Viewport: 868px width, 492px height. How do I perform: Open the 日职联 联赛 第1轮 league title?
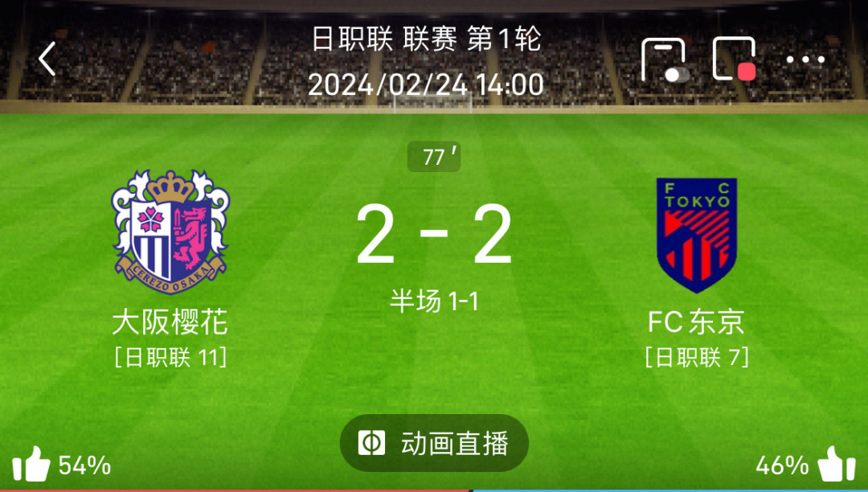tap(426, 40)
